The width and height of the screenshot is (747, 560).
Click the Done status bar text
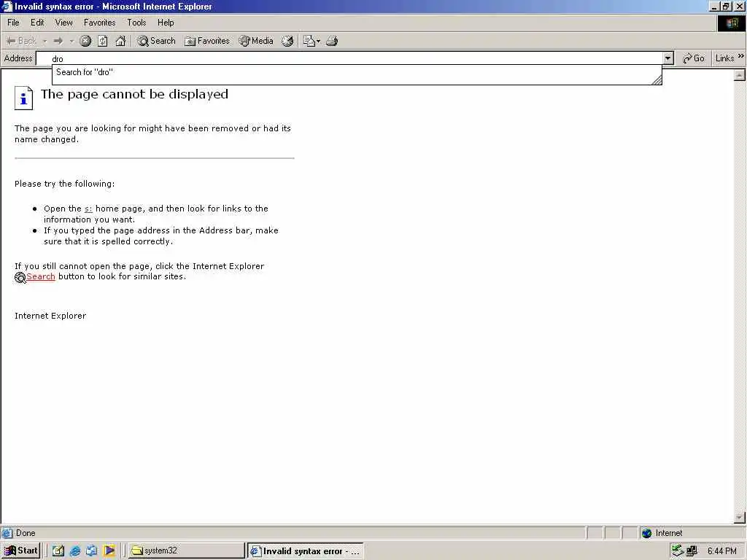[x=26, y=533]
